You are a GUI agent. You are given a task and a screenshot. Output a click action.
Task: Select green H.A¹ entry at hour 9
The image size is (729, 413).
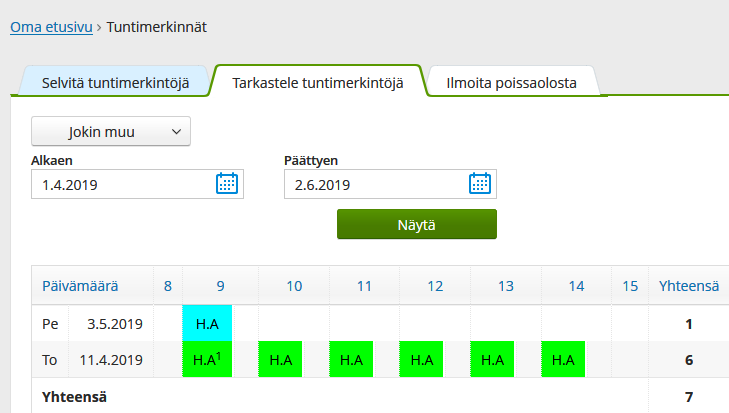[x=207, y=359]
